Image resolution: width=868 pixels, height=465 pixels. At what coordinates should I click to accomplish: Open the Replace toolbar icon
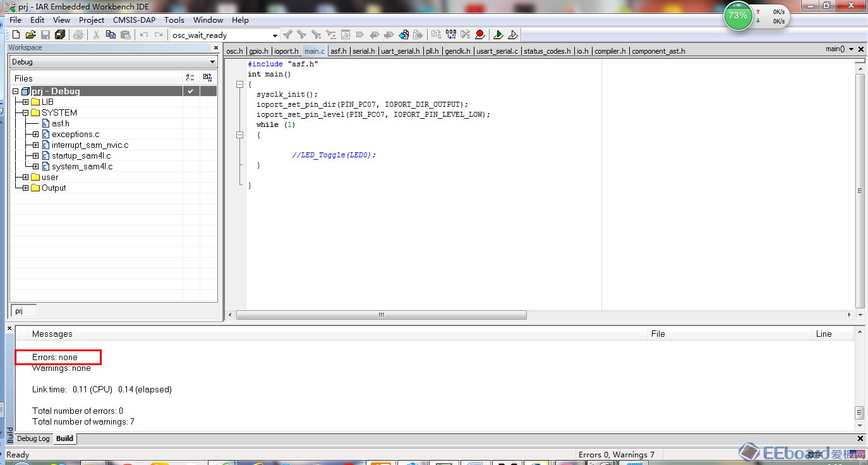pos(330,35)
